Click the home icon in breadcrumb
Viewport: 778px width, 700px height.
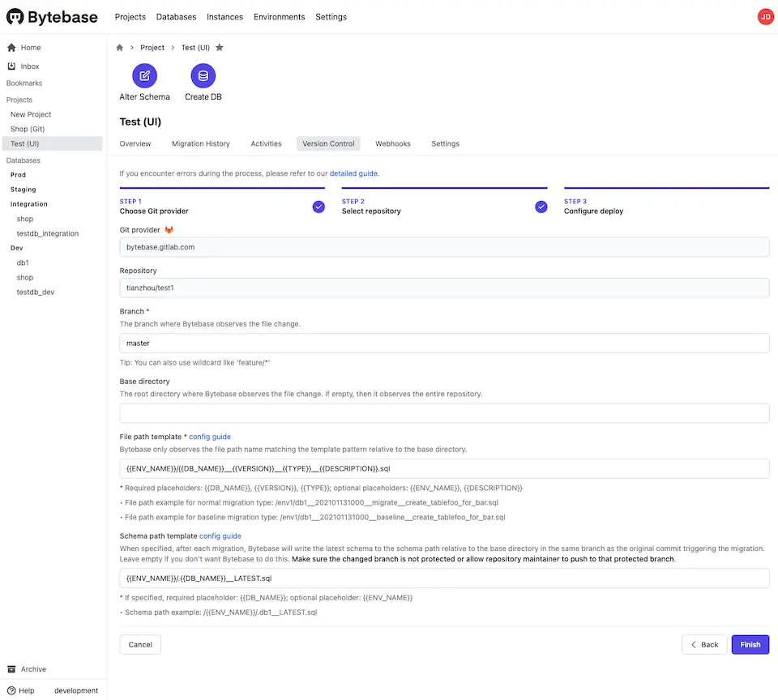click(x=120, y=48)
